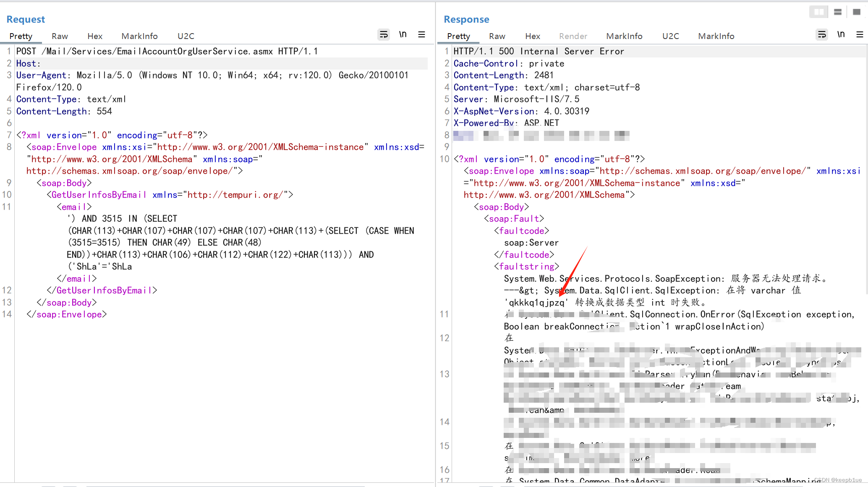Select Response Pretty tab
The image size is (868, 487).
pos(458,36)
